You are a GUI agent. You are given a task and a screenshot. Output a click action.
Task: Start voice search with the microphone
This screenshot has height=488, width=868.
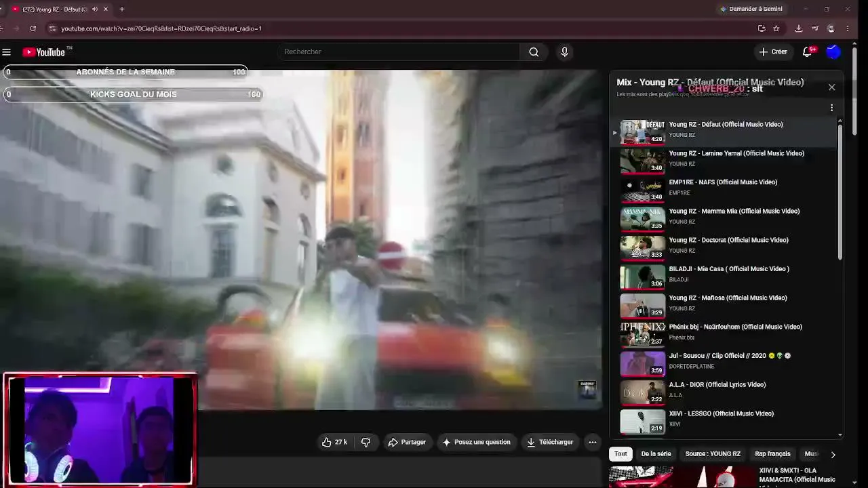[564, 52]
